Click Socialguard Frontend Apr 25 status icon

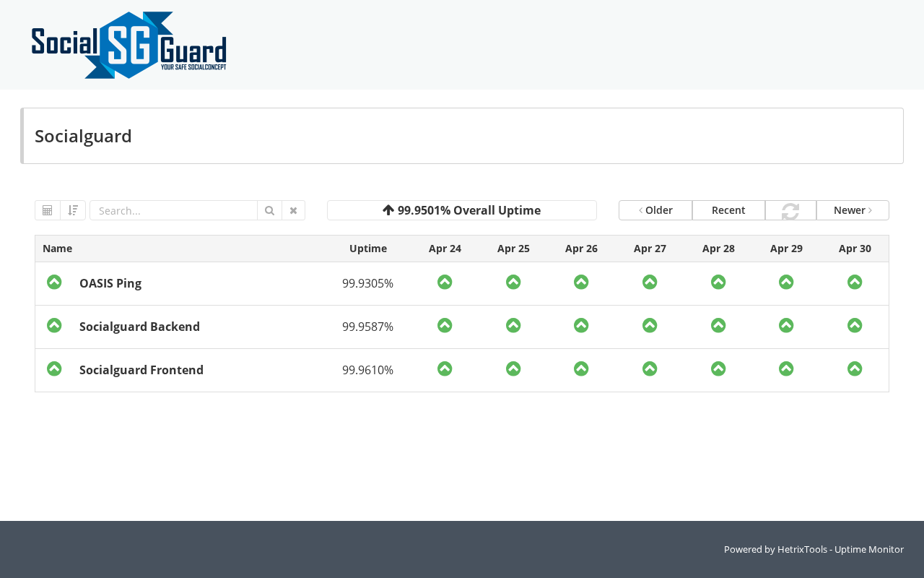pos(513,368)
